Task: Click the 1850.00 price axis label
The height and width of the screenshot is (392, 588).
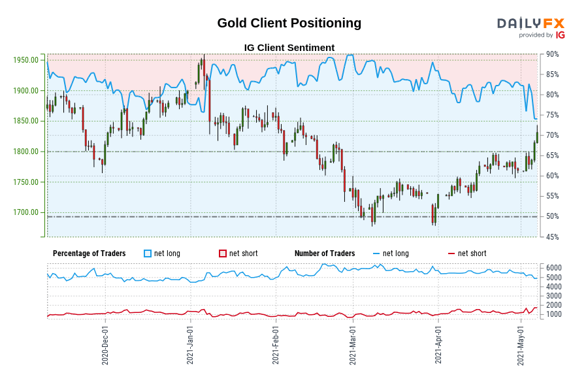Action: [26, 121]
